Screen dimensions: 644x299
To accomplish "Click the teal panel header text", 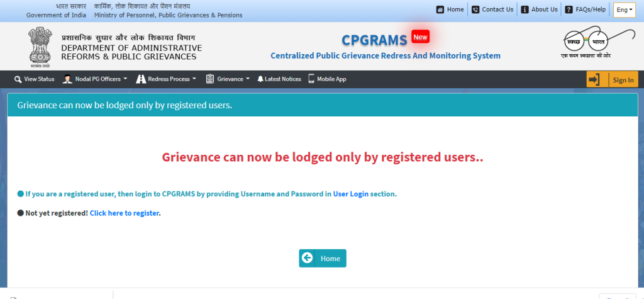I will click(125, 105).
